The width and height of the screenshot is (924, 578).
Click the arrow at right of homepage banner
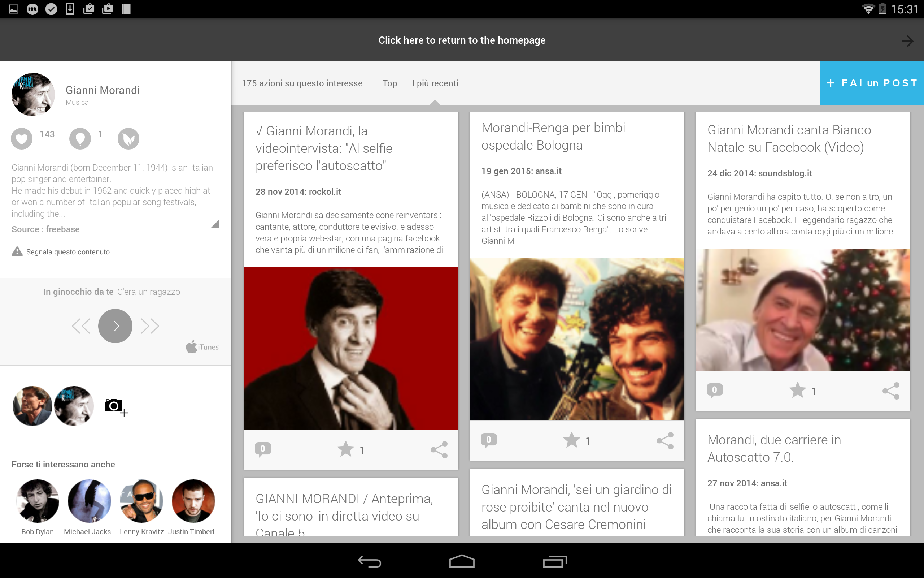pos(907,41)
